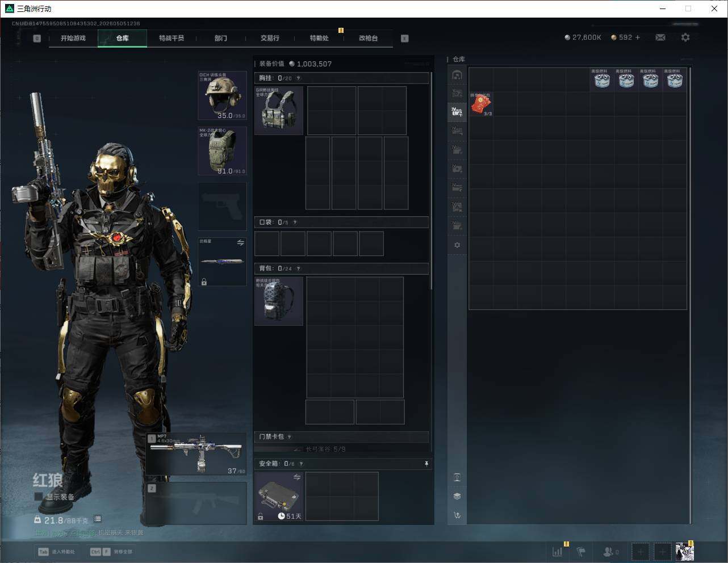Click the list icon beside 21.8 weight
The height and width of the screenshot is (563, 728).
click(x=98, y=519)
